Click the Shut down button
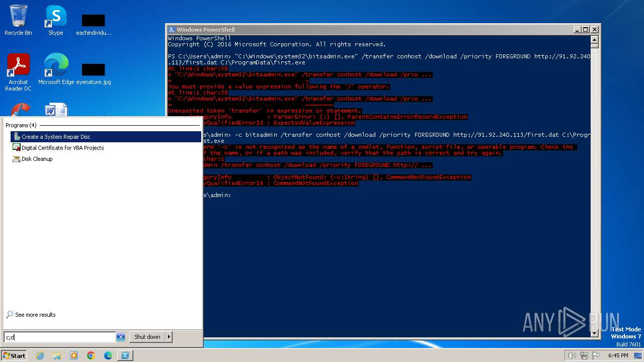Image resolution: width=644 pixels, height=362 pixels. pos(147,337)
